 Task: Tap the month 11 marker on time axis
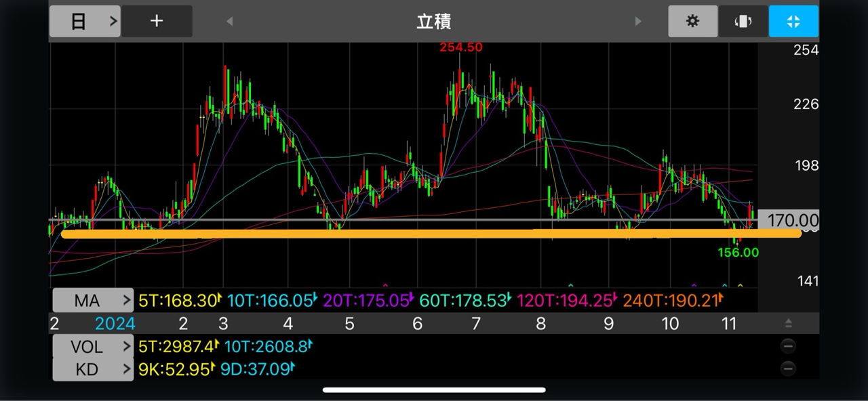click(729, 324)
